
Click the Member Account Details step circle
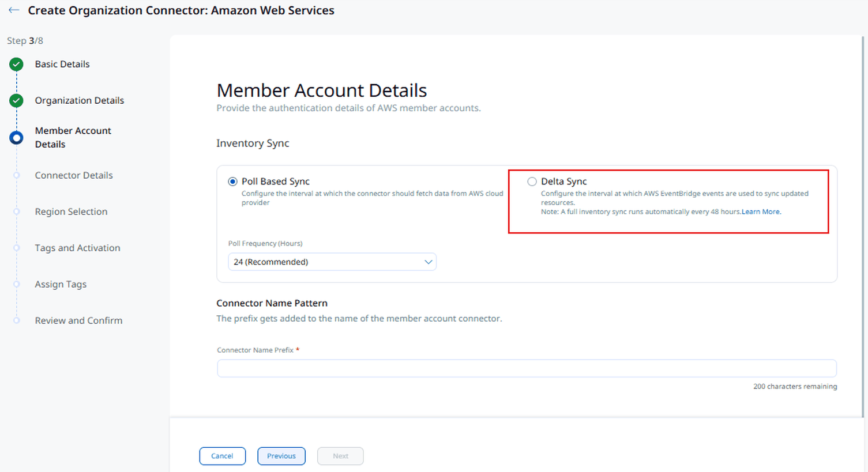[x=16, y=138]
